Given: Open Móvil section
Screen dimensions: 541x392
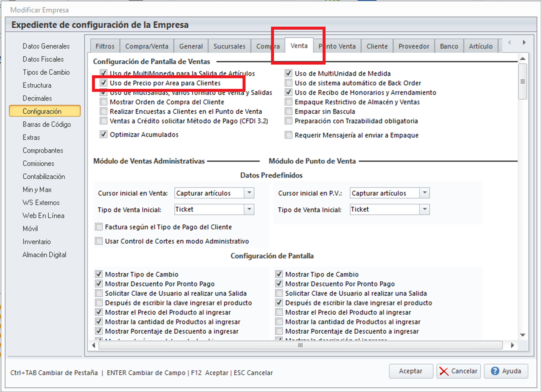Looking at the screenshot, I should tap(30, 229).
